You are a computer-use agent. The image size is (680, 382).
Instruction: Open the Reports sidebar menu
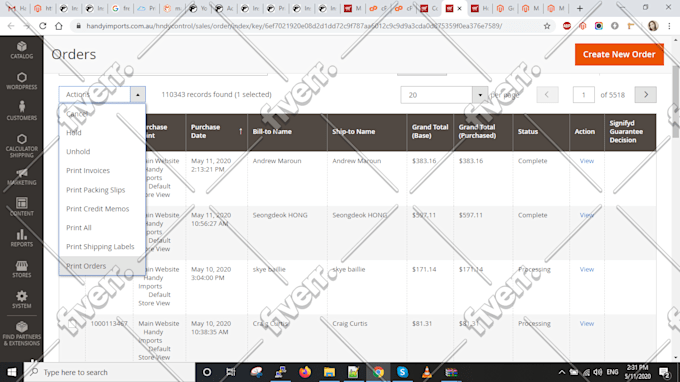tap(22, 238)
